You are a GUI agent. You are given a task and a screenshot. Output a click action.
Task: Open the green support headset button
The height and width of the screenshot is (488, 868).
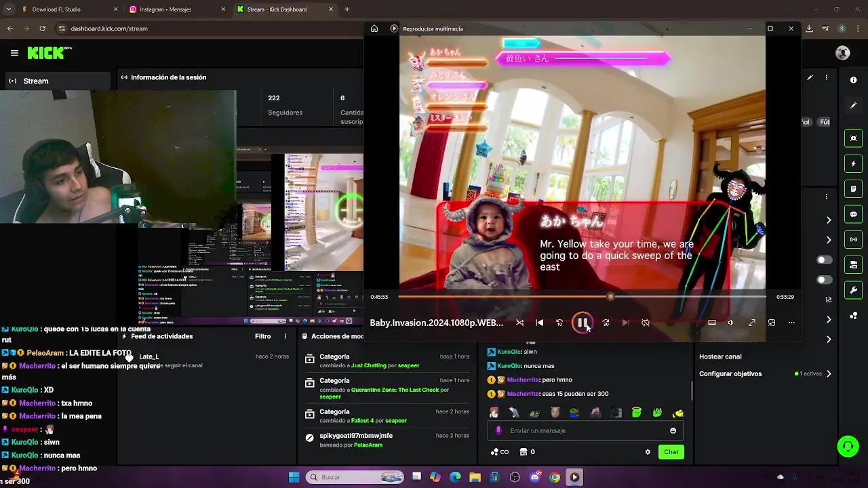848,446
